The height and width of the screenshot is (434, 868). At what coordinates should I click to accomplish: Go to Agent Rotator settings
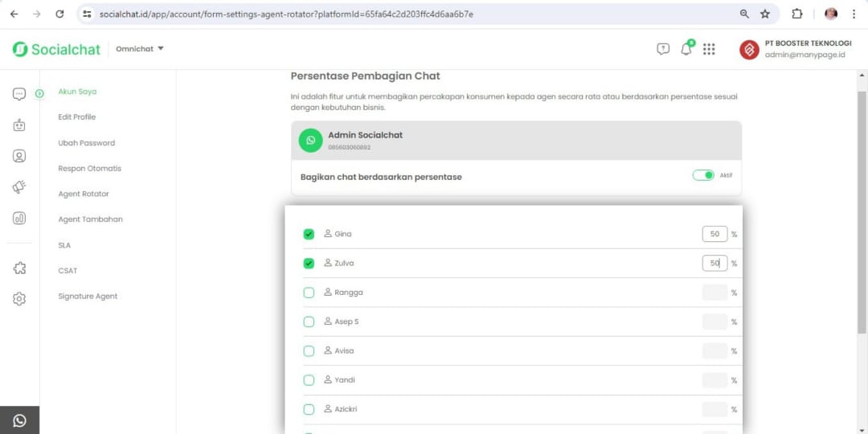(84, 194)
